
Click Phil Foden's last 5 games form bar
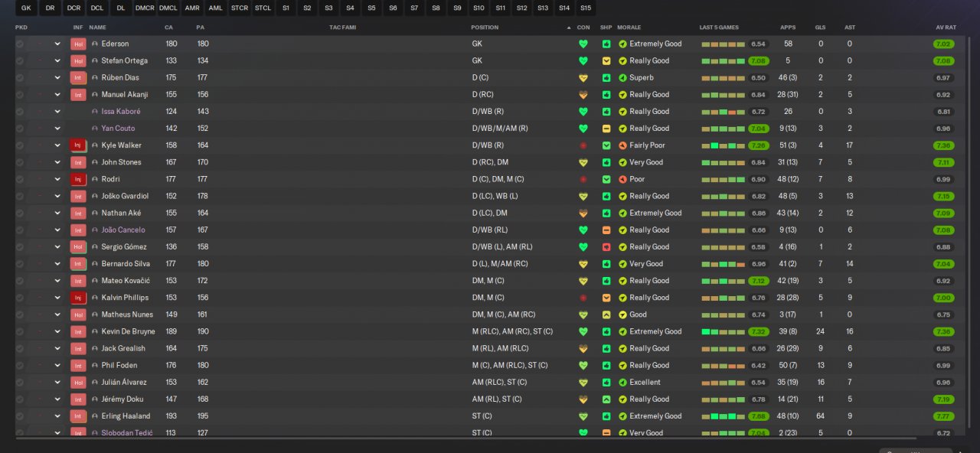723,365
